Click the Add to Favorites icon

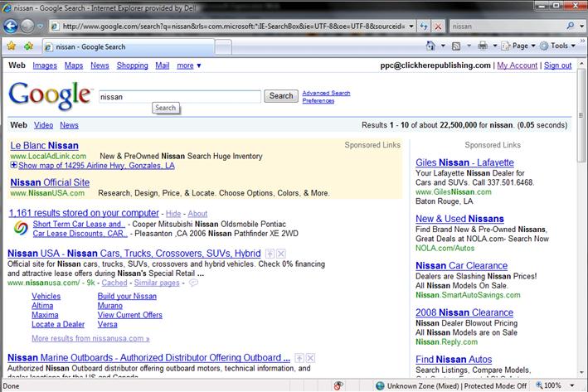pyautogui.click(x=28, y=46)
